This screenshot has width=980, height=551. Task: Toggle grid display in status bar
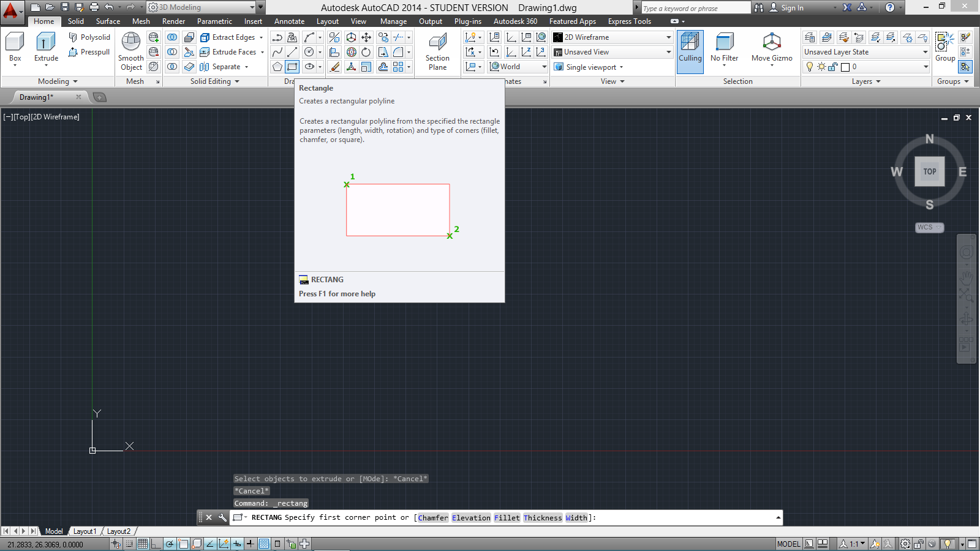coord(143,544)
